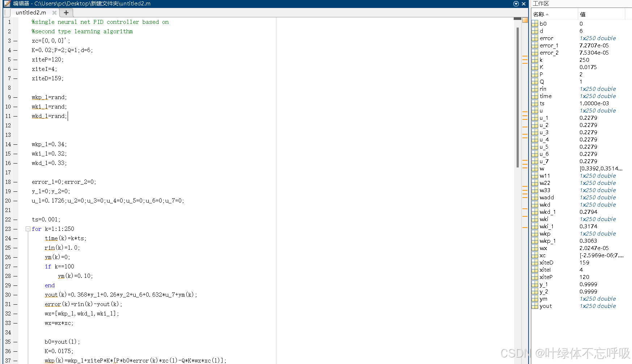Click value 7.2707e-05 of error_1

[594, 45]
